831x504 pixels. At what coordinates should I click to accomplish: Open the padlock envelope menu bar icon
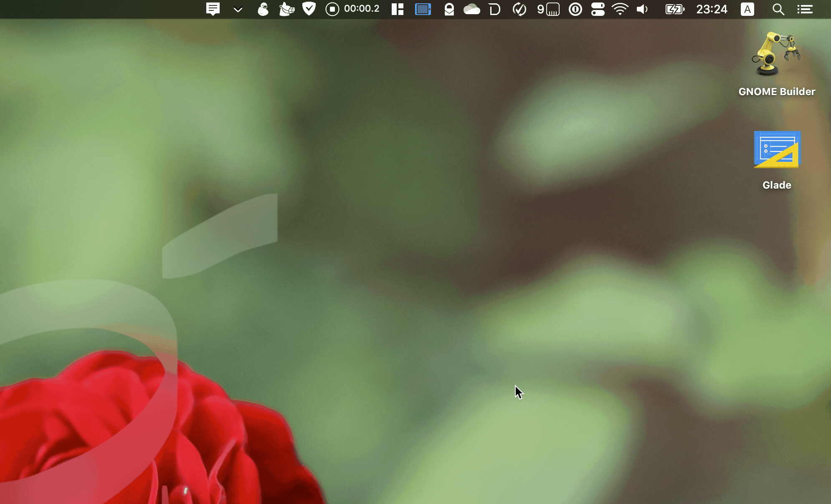449,9
